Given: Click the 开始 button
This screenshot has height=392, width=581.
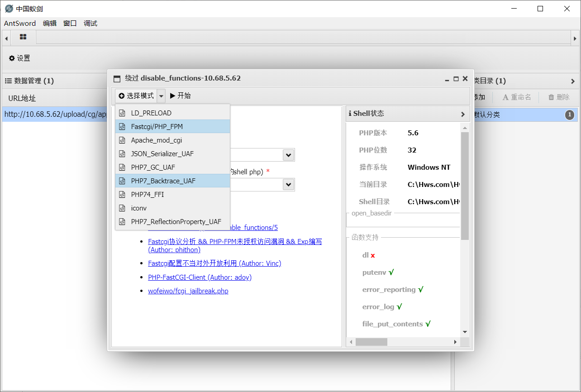Looking at the screenshot, I should click(181, 96).
